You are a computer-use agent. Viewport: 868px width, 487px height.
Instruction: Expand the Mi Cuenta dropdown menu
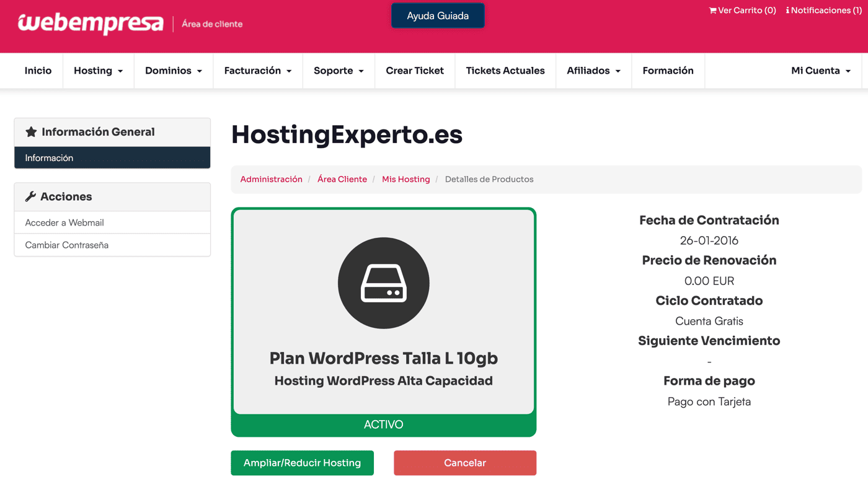pyautogui.click(x=821, y=71)
